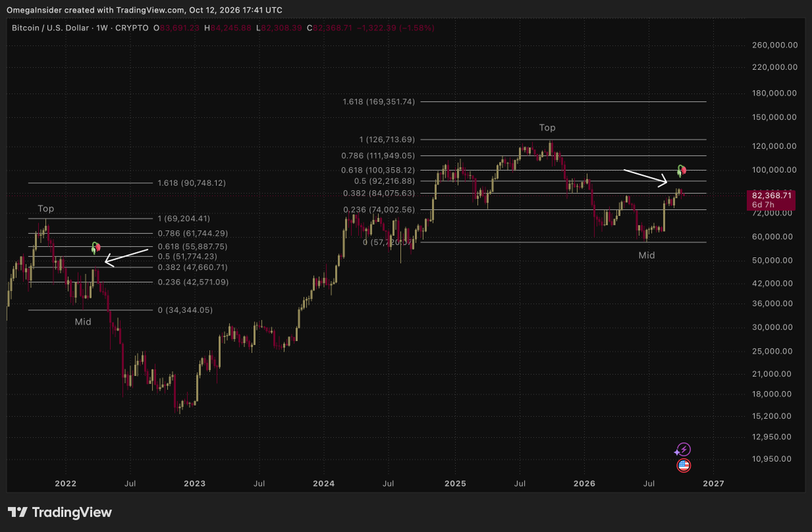Screen dimensions: 812x532
Task: Click the 260,000.00 price scale label
Action: [775, 45]
